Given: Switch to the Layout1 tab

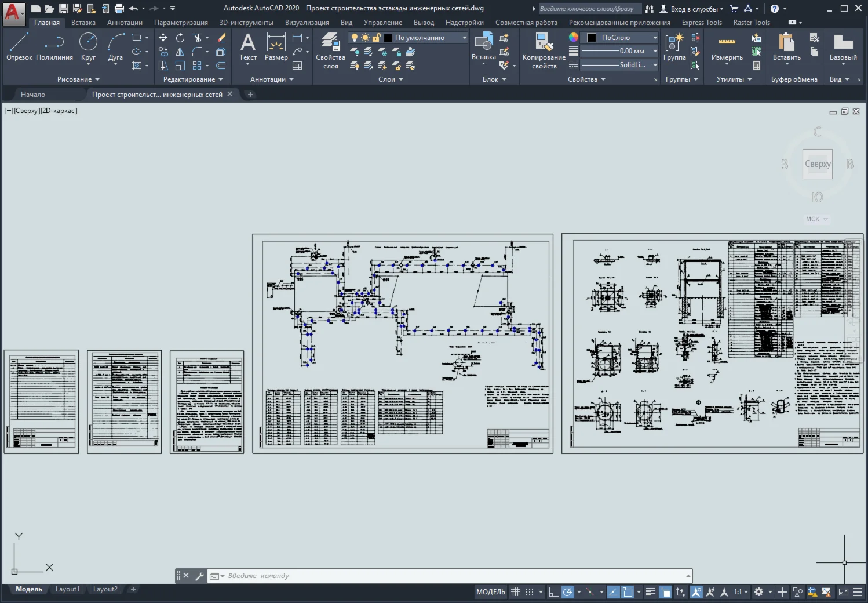Looking at the screenshot, I should (x=67, y=589).
